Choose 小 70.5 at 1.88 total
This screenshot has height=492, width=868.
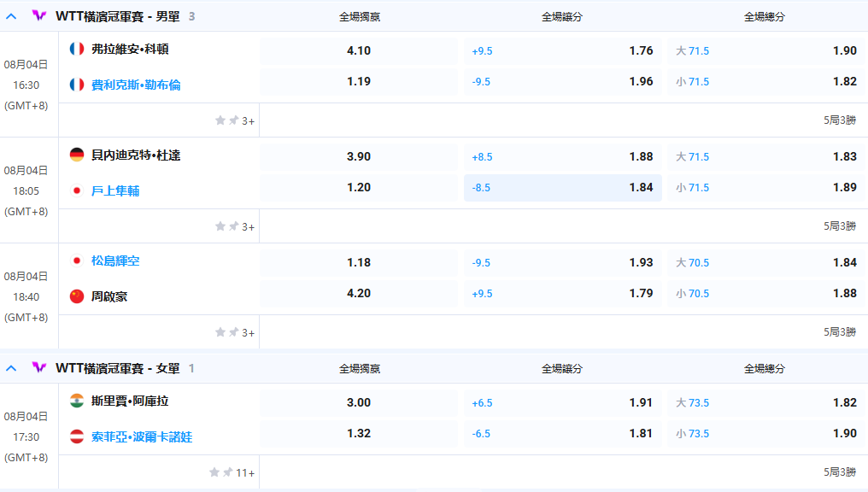pyautogui.click(x=766, y=293)
